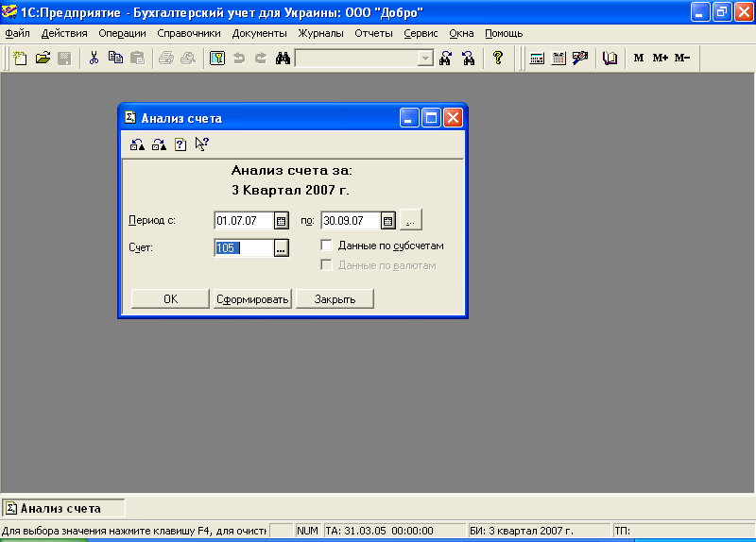Open the Документы menu
756x542 pixels.
[259, 33]
